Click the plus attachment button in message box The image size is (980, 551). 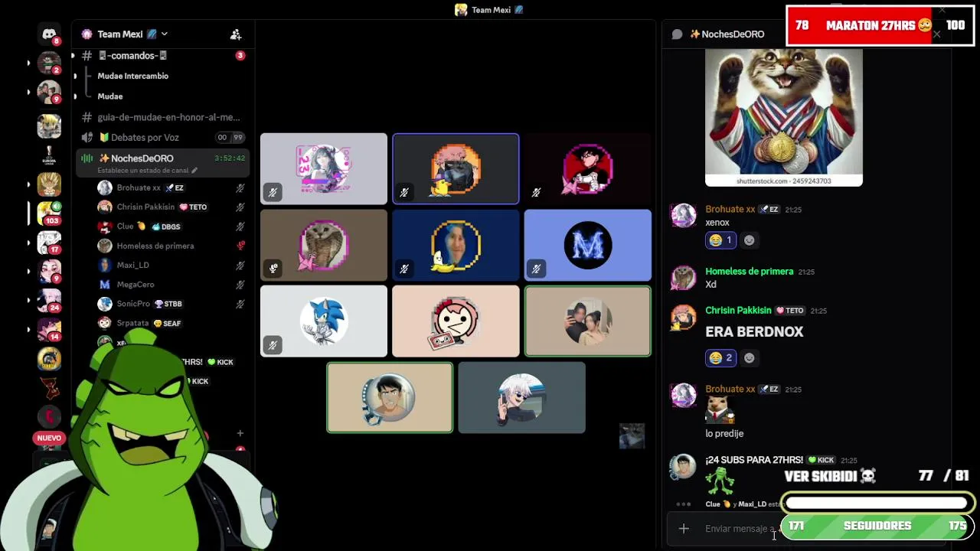684,529
